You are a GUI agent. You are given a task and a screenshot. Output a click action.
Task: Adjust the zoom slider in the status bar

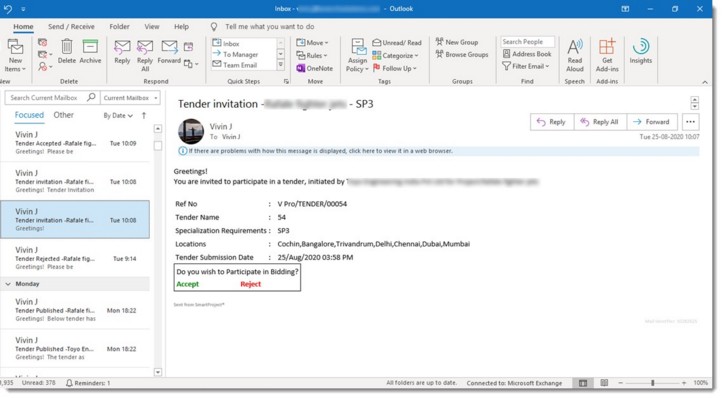652,383
